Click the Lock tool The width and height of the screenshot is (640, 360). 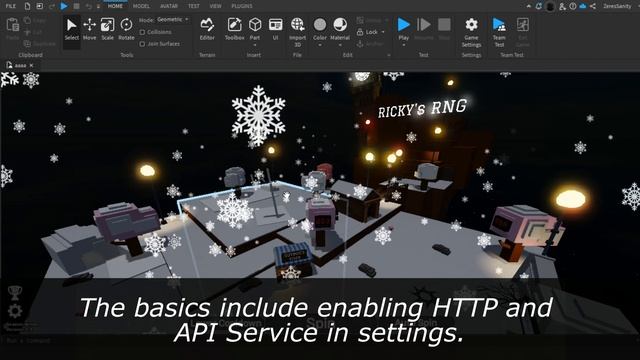click(x=367, y=32)
